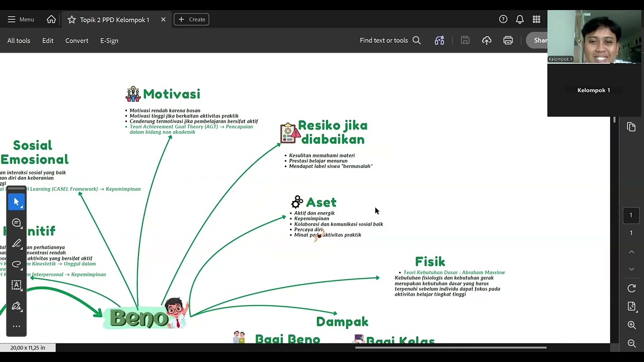Choose the Select arrow tool

tap(17, 202)
